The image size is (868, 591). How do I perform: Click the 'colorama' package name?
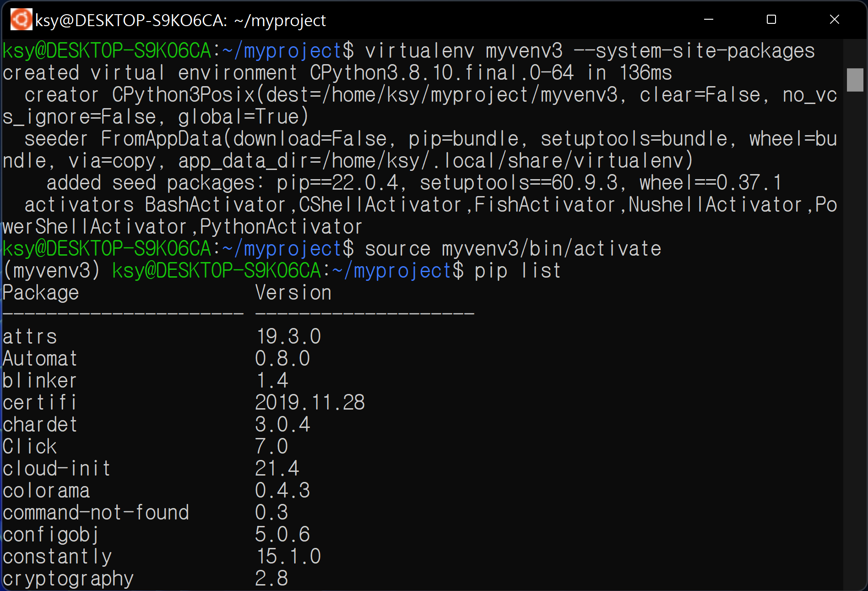[46, 491]
